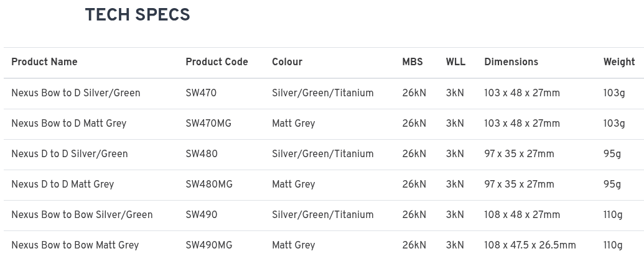Select the Nexus Bow to D Matt Grey name
The image size is (644, 264).
(x=68, y=124)
